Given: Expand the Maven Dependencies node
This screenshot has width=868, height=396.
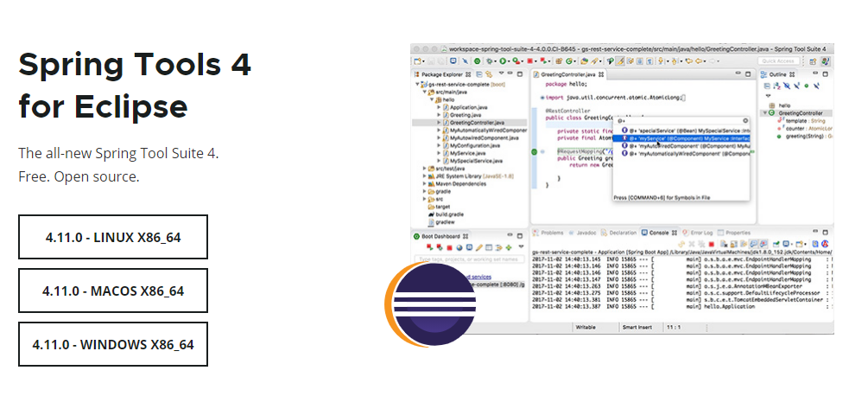Looking at the screenshot, I should 425,183.
